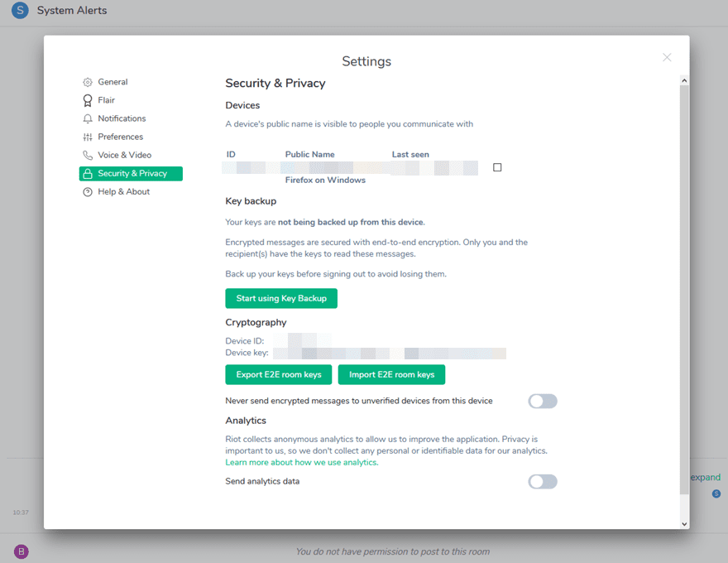Click Export E2E room keys button
The image size is (728, 563).
(279, 375)
